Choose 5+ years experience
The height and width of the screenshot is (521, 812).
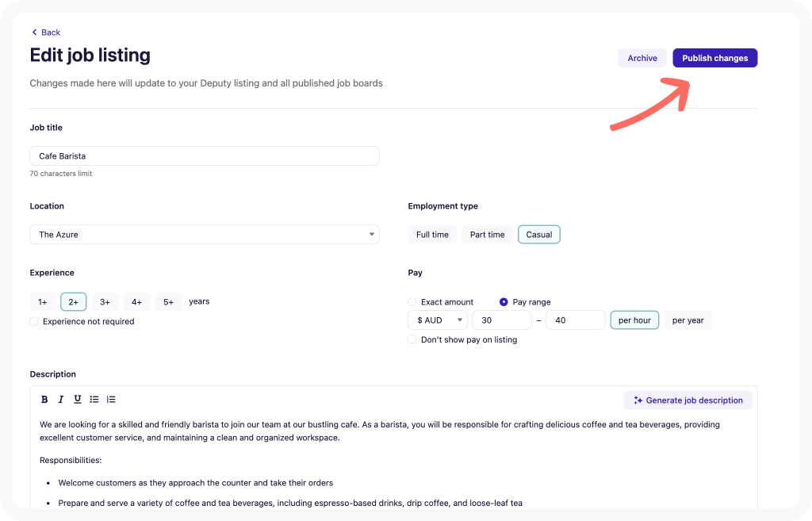point(168,302)
